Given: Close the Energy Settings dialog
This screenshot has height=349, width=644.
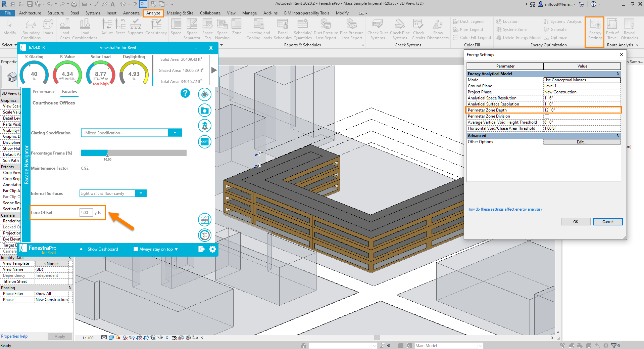Looking at the screenshot, I should [x=621, y=54].
